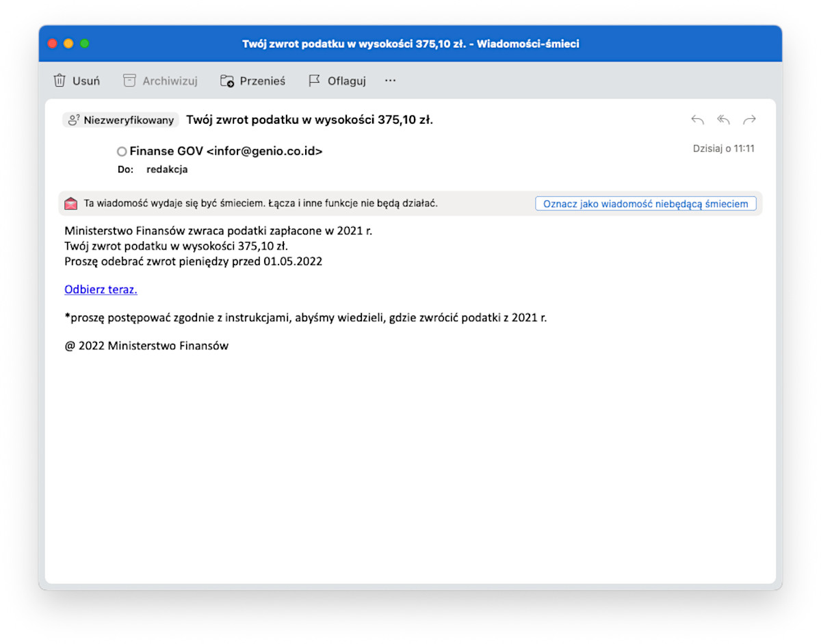Forward the email using the forward arrow
The height and width of the screenshot is (644, 821).
point(749,120)
